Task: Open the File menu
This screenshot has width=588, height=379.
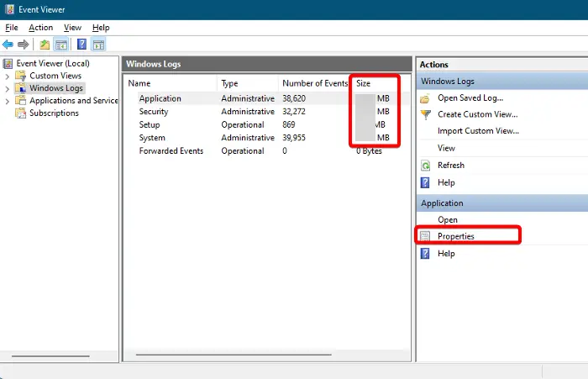Action: (12, 28)
